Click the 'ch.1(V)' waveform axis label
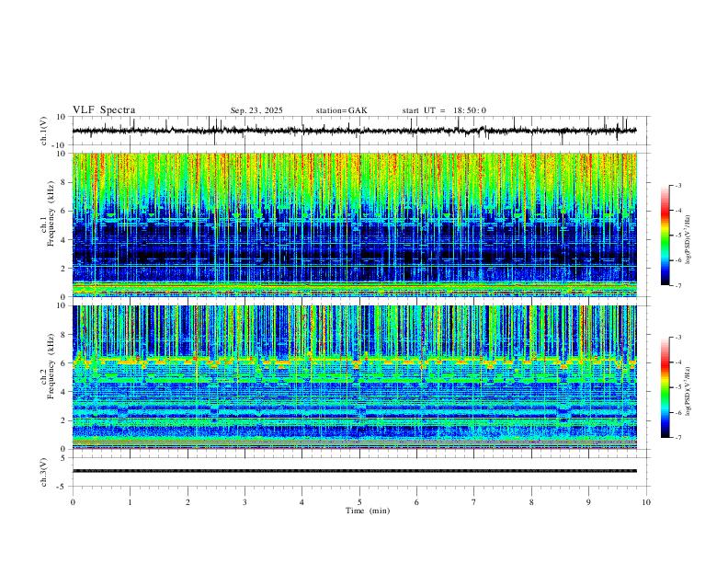728x563 pixels. click(x=44, y=131)
